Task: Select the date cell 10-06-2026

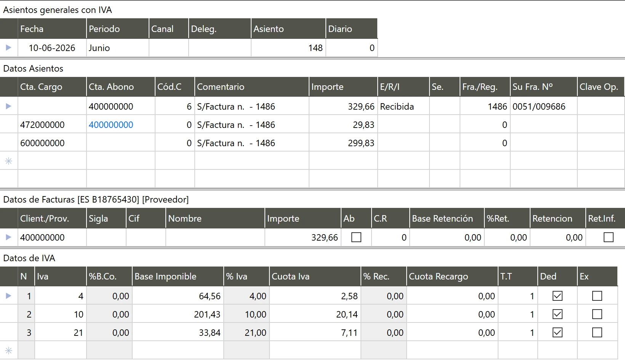Action: click(52, 48)
